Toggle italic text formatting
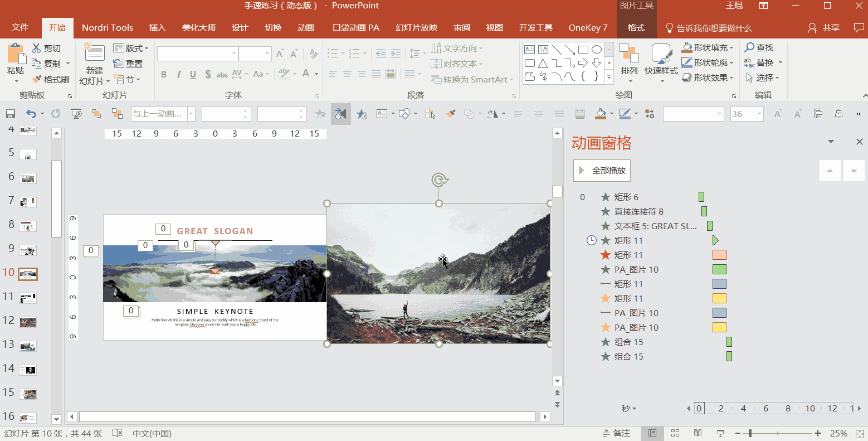 click(178, 74)
